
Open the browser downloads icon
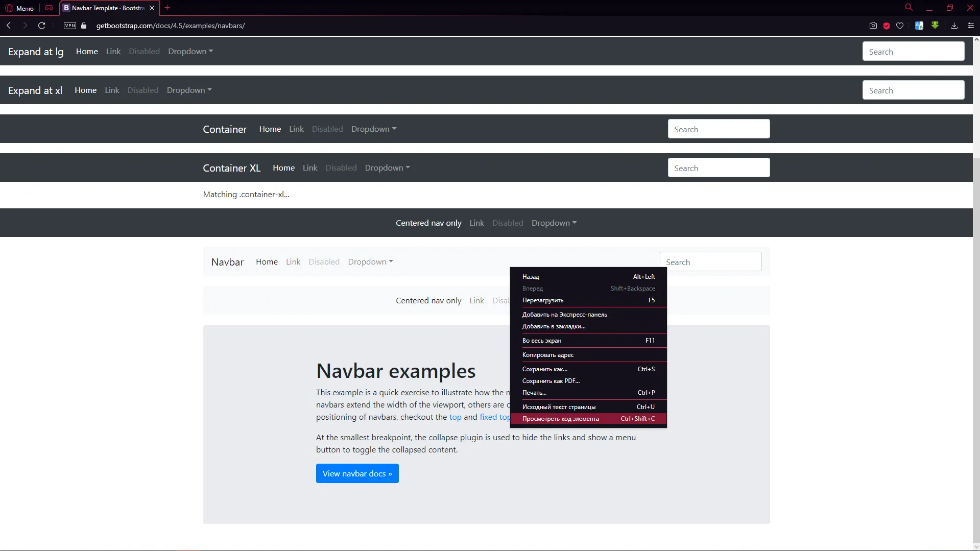pos(954,26)
